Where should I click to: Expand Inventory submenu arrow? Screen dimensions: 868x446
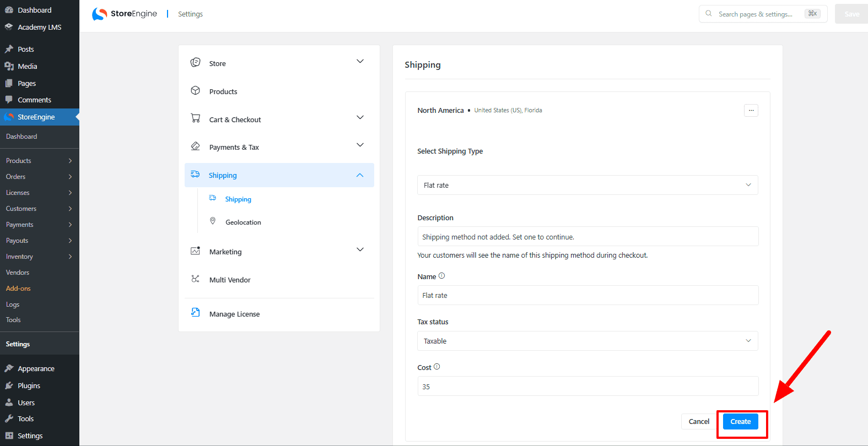tap(70, 257)
